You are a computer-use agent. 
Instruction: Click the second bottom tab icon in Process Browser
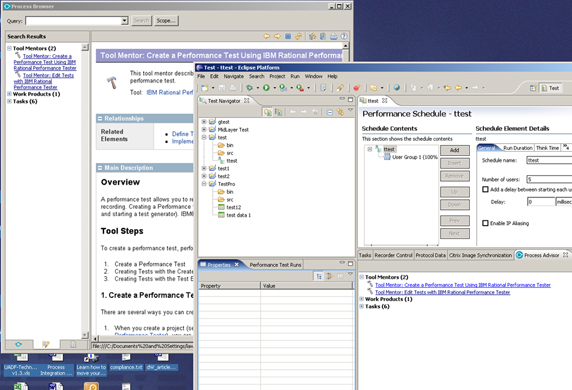[x=46, y=344]
